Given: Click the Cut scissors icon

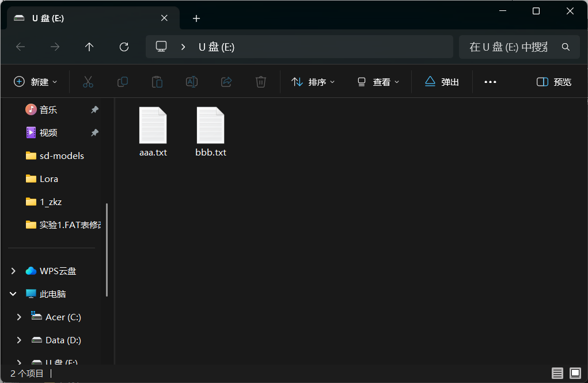Looking at the screenshot, I should [88, 82].
